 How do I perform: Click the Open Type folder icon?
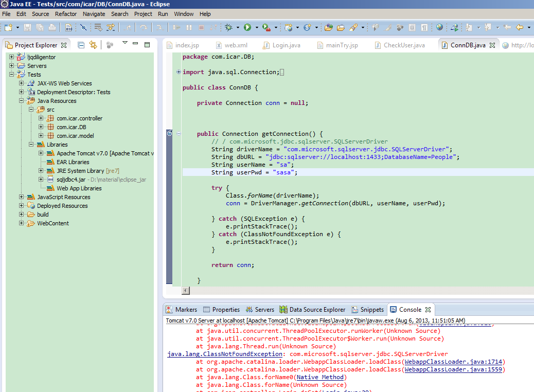pyautogui.click(x=329, y=28)
